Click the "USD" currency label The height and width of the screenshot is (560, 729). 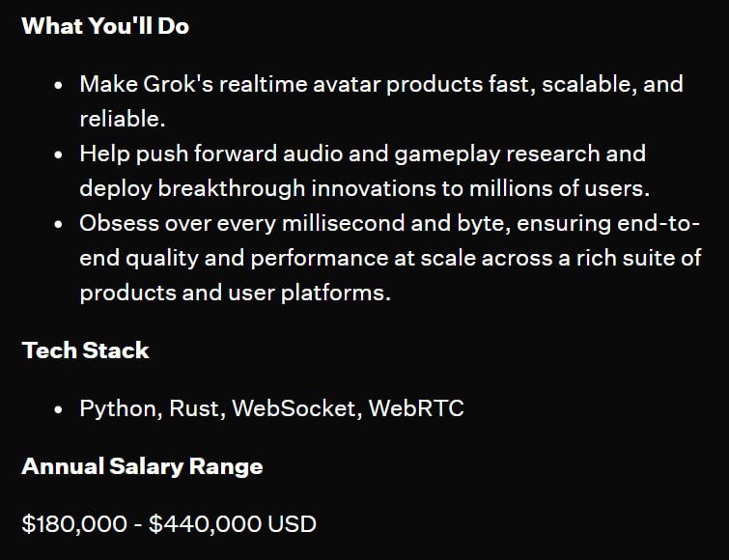point(293,524)
